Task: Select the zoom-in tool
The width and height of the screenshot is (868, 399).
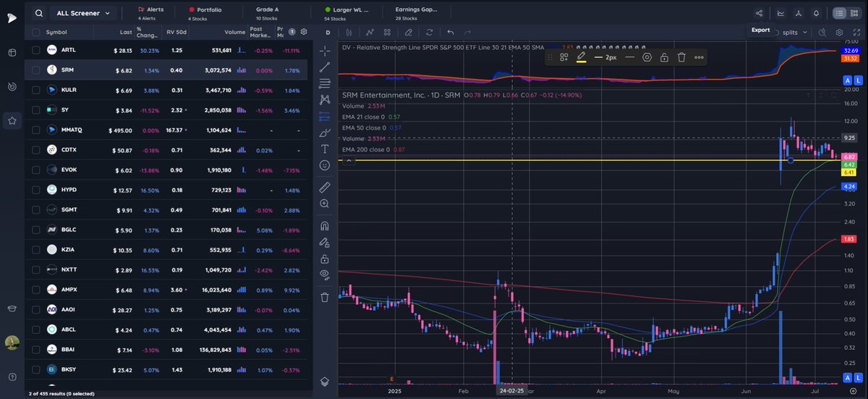Action: (325, 204)
